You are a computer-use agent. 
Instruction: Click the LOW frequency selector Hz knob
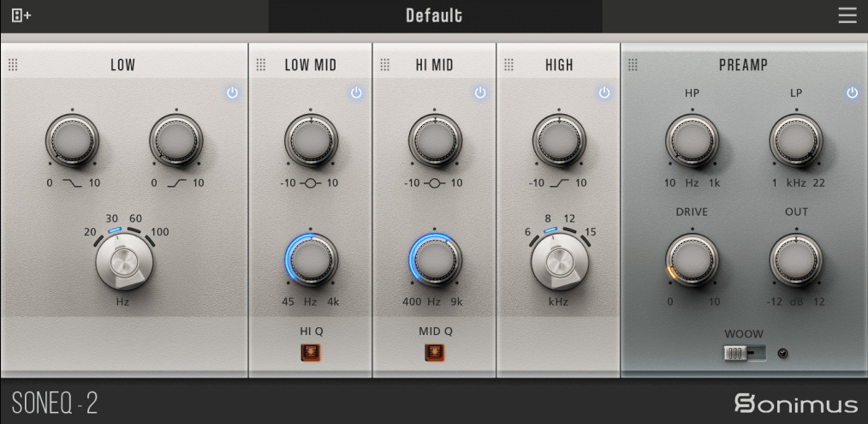[x=125, y=261]
